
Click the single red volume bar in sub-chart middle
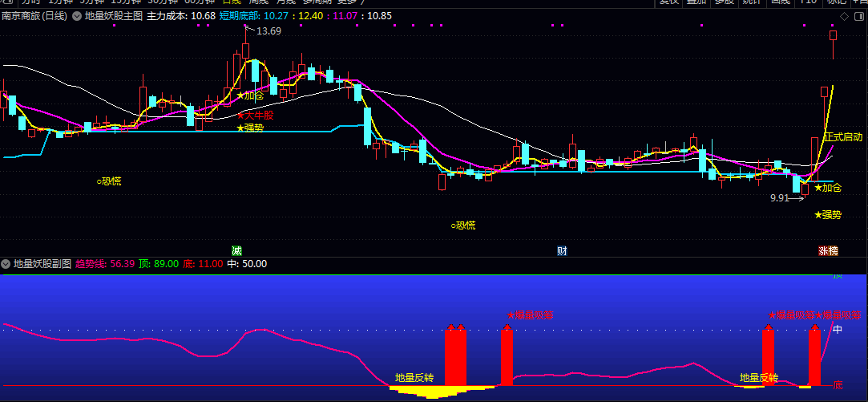tap(507, 357)
